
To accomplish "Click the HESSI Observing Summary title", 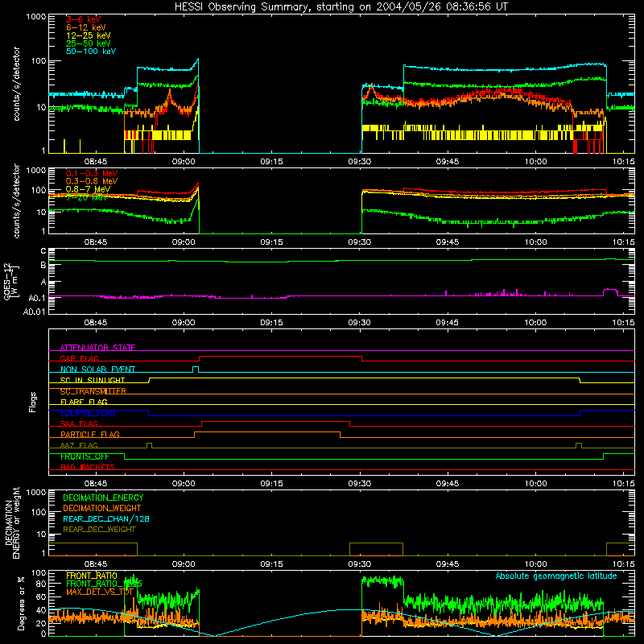I will tap(341, 7).
